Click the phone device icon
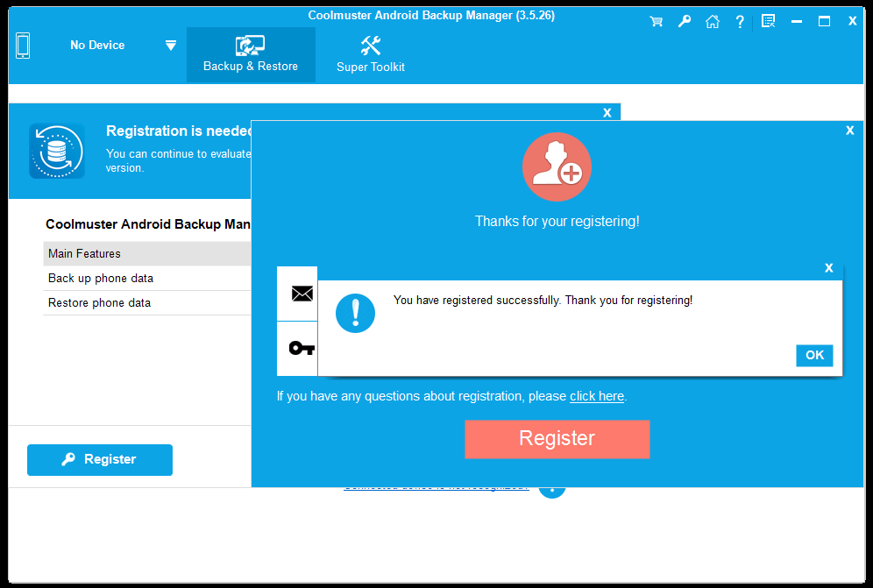The height and width of the screenshot is (588, 873). click(23, 46)
